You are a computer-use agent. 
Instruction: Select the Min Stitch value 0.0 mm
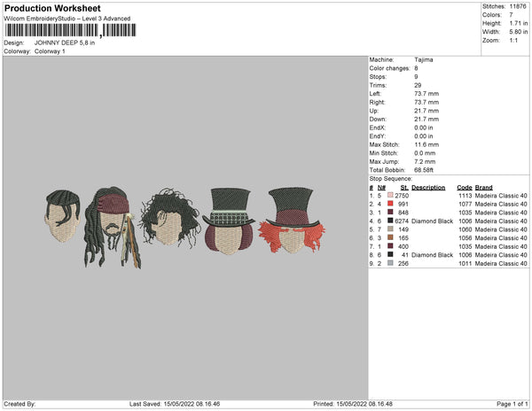point(425,153)
